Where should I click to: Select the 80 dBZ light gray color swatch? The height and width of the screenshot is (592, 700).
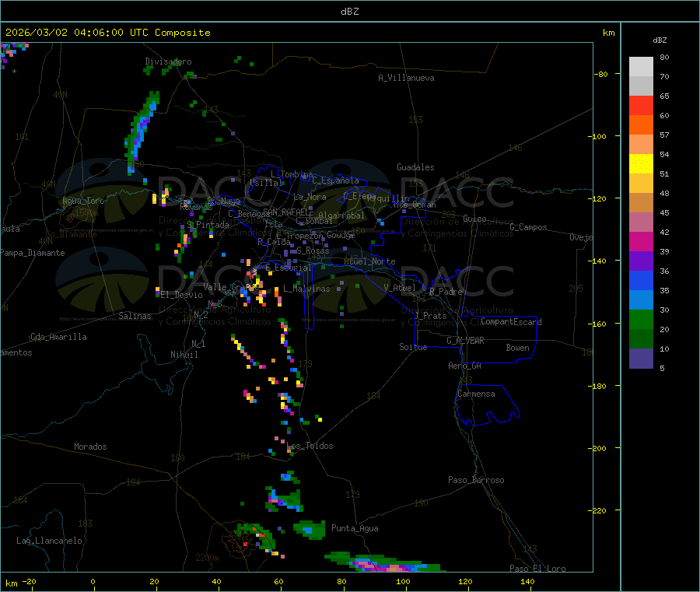coord(641,67)
